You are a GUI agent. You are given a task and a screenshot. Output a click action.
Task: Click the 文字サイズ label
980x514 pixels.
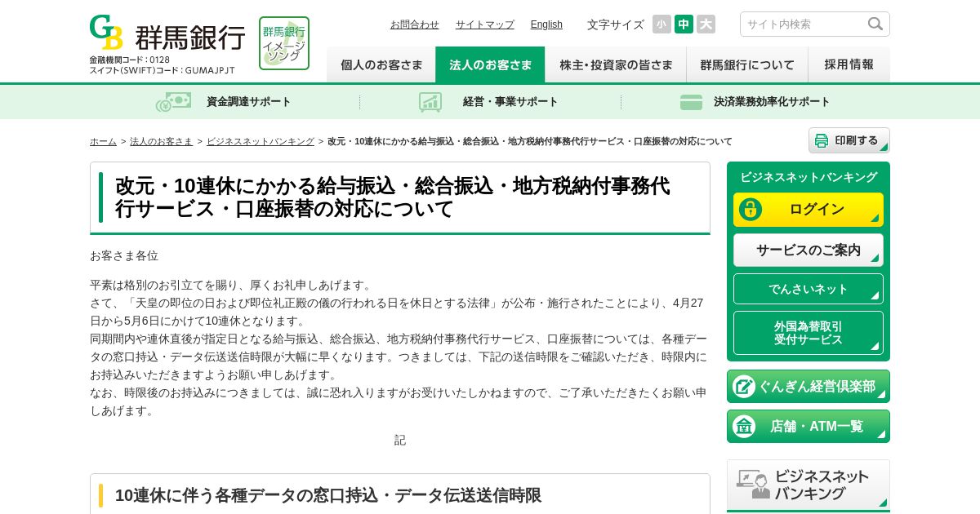tap(616, 24)
